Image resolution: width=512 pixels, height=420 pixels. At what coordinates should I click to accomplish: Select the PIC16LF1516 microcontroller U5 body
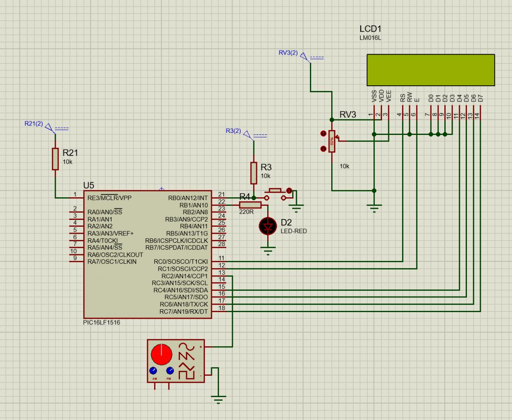click(148, 254)
